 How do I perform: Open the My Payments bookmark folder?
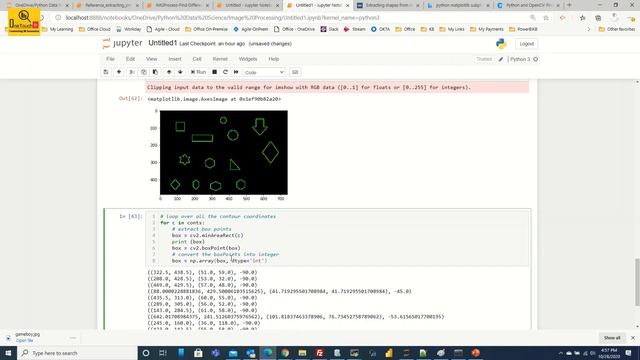487,29
